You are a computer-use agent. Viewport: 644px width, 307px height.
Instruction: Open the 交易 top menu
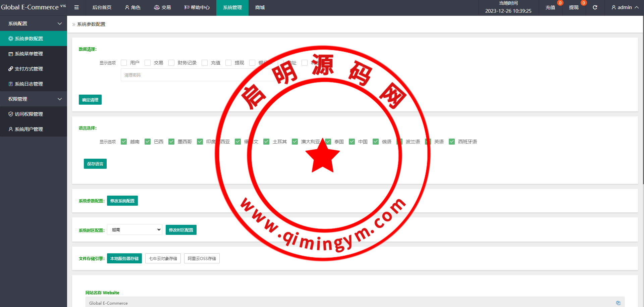[162, 7]
